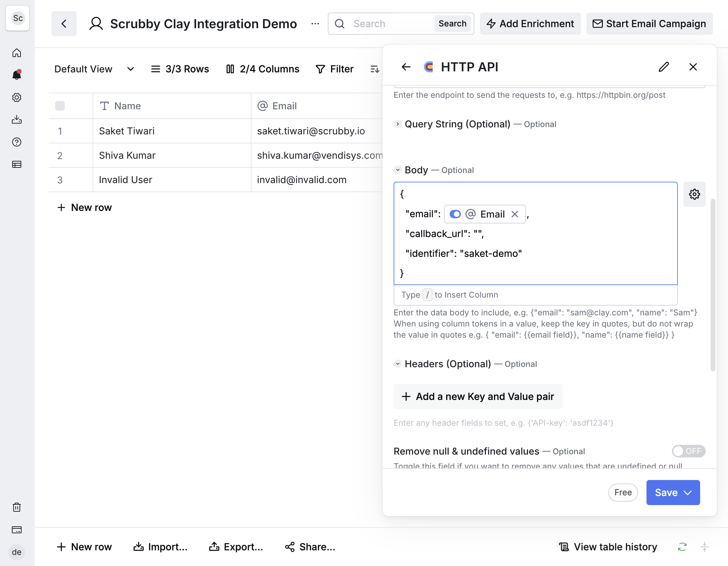Toggle the Email token switch in body

(455, 214)
